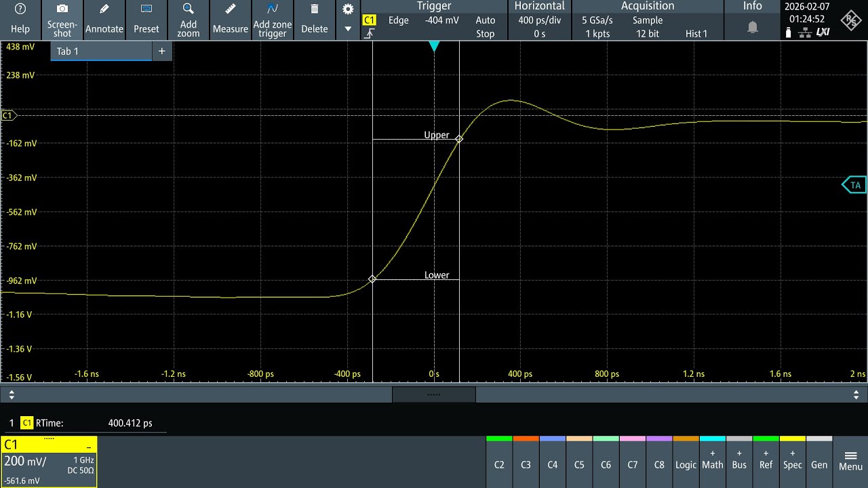Viewport: 868px width, 488px height.
Task: Expand results panel left arrows
Action: coord(11,394)
